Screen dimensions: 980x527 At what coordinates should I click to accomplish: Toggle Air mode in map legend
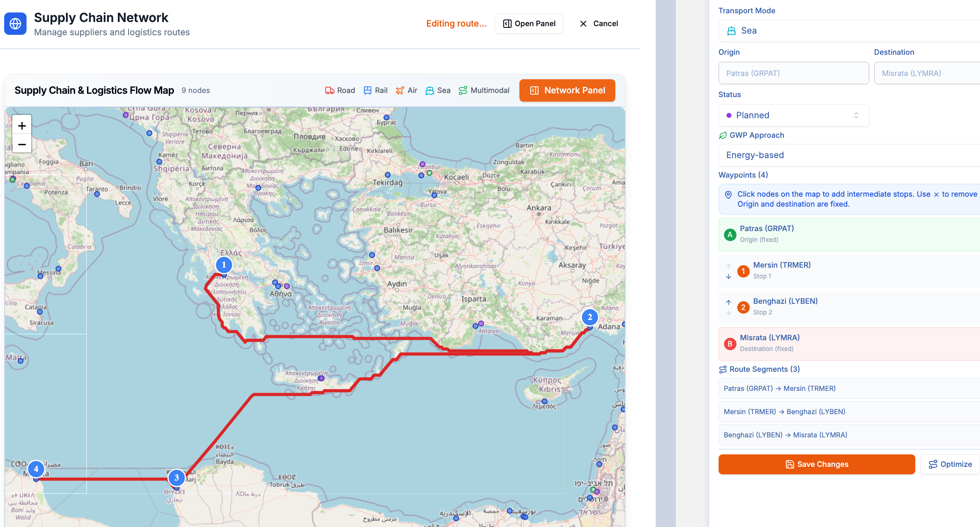[x=407, y=90]
